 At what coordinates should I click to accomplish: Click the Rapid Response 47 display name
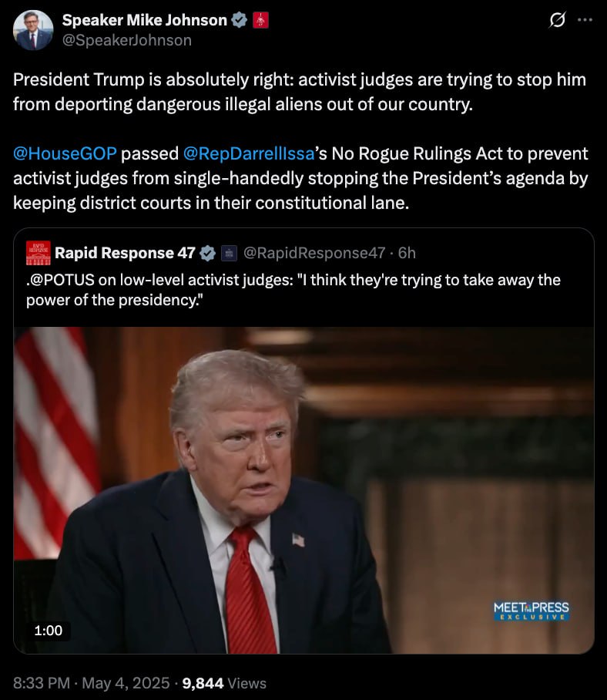click(x=125, y=253)
